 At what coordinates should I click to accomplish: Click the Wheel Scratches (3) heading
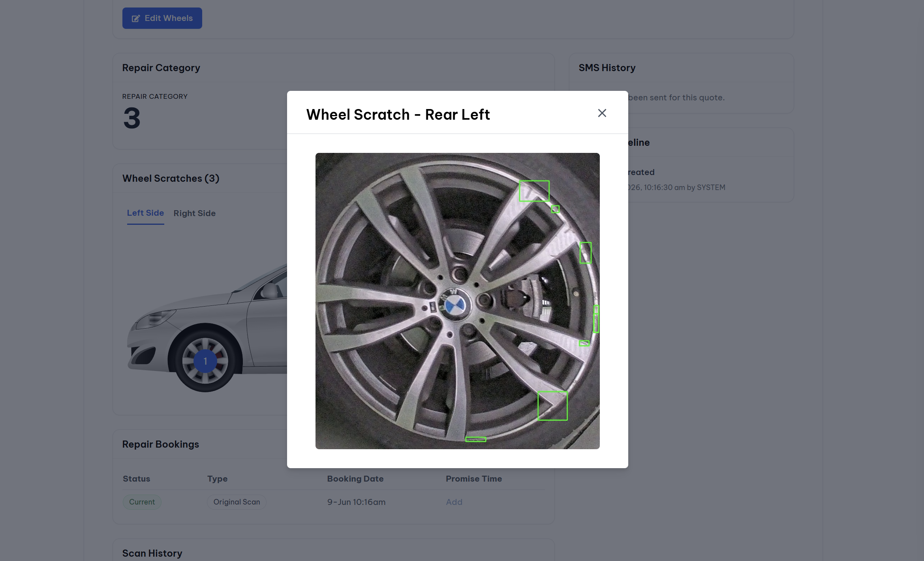171,179
